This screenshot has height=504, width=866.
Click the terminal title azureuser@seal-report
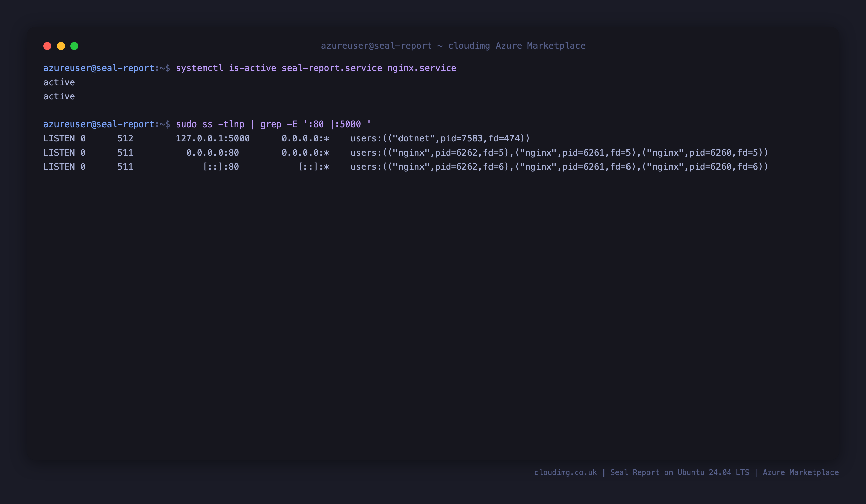coord(376,46)
